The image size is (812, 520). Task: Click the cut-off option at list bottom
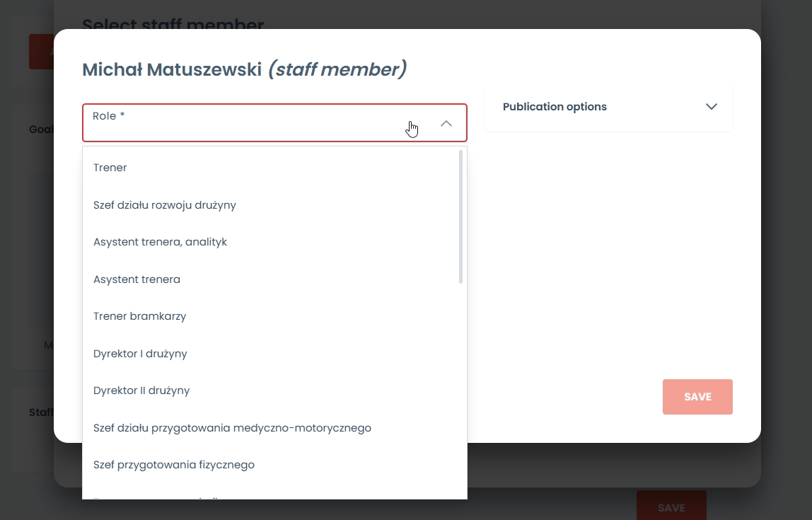tap(163, 495)
